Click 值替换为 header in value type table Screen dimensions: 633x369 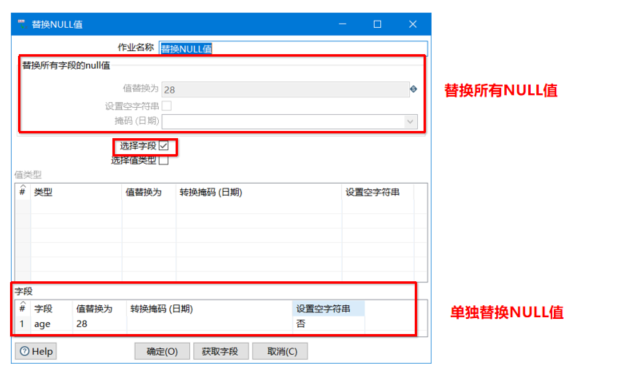(149, 192)
